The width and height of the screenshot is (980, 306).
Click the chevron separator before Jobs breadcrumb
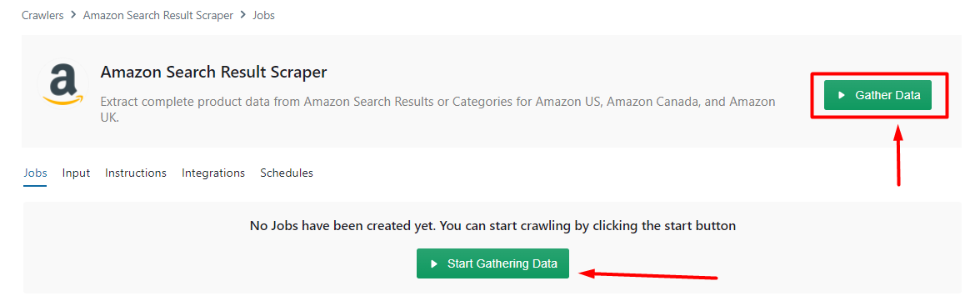click(x=243, y=15)
